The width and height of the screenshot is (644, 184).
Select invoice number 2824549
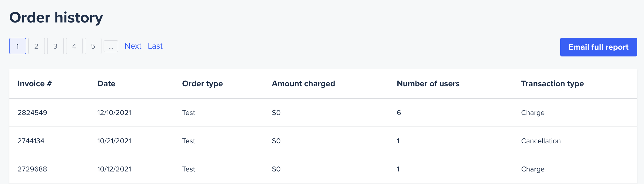[32, 113]
